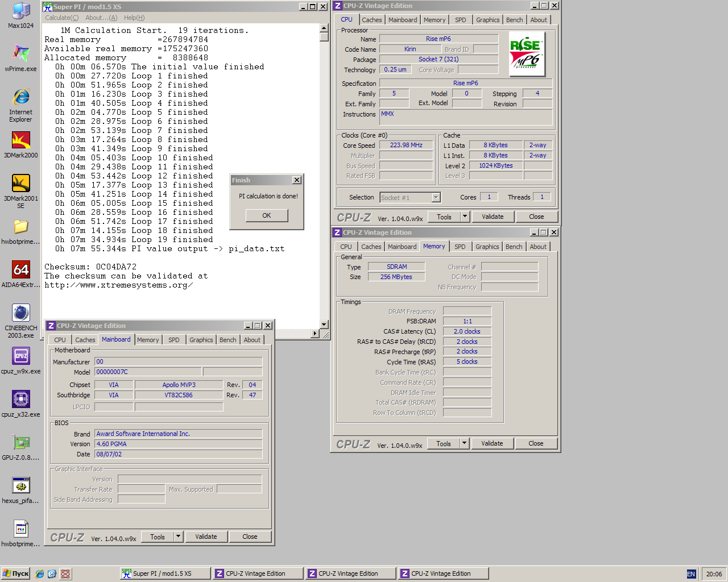Viewport: 728px width, 582px height.
Task: Click the Checksum: 0C04DA72 line
Action: click(90, 267)
